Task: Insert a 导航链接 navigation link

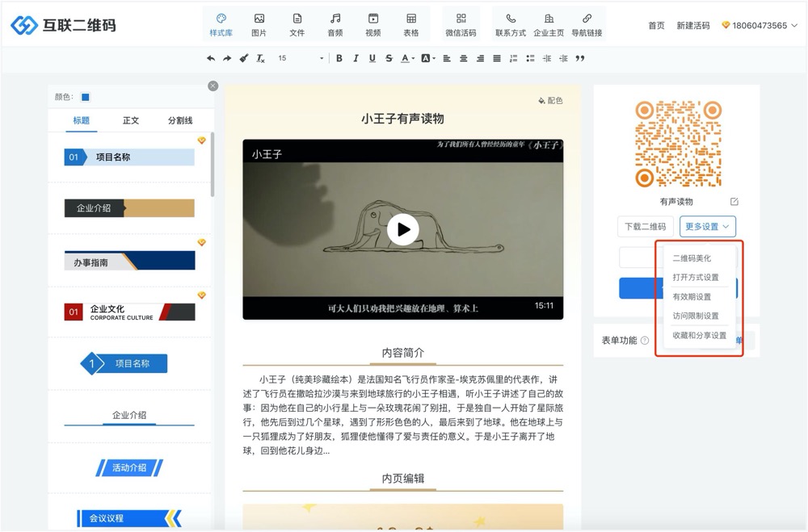Action: 587,25
